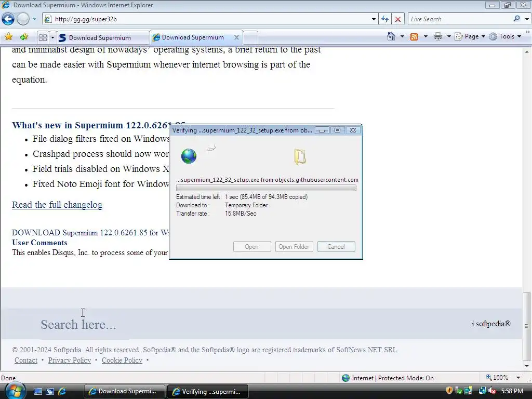Click the network connection tray icon

(x=482, y=391)
